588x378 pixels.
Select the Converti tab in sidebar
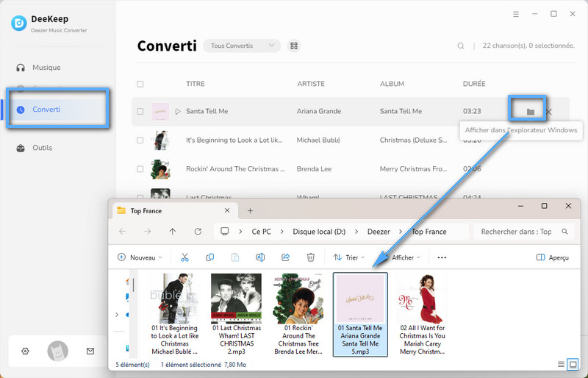click(x=57, y=110)
